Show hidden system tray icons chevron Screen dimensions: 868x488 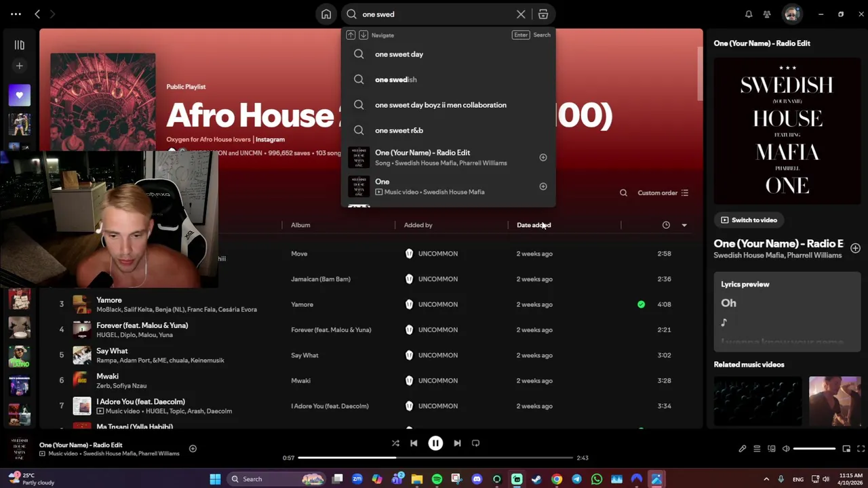[x=766, y=479]
